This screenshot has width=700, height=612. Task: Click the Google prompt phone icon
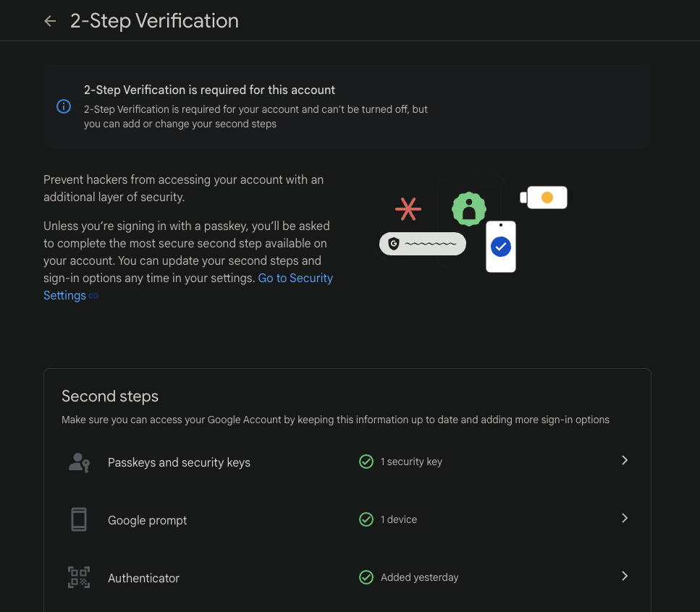[79, 519]
